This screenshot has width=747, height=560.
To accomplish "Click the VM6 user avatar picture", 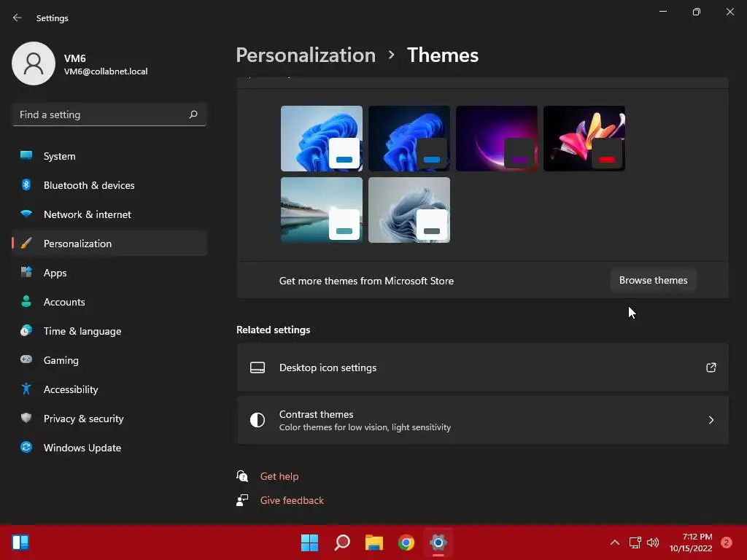I will click(x=34, y=63).
